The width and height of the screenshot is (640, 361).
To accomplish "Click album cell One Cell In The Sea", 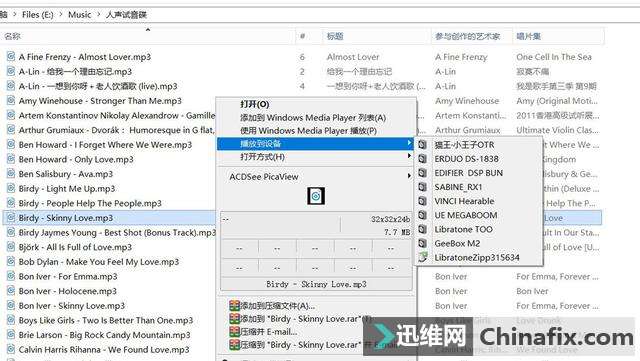I will tap(554, 57).
